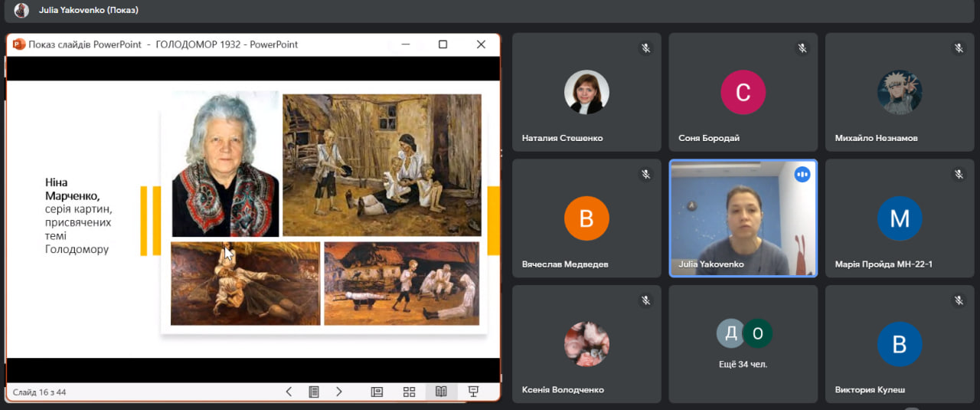Switch to Slide Sorter view icon
The height and width of the screenshot is (410, 980).
tap(409, 392)
